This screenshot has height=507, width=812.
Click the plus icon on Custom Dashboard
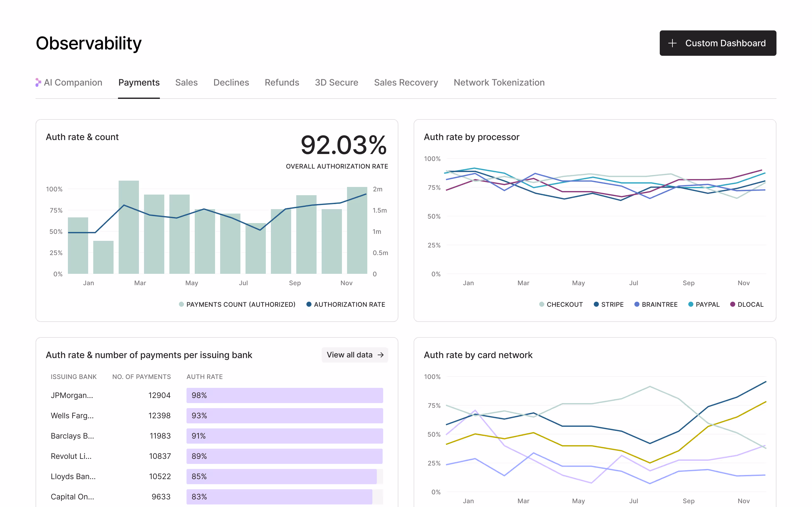click(672, 43)
